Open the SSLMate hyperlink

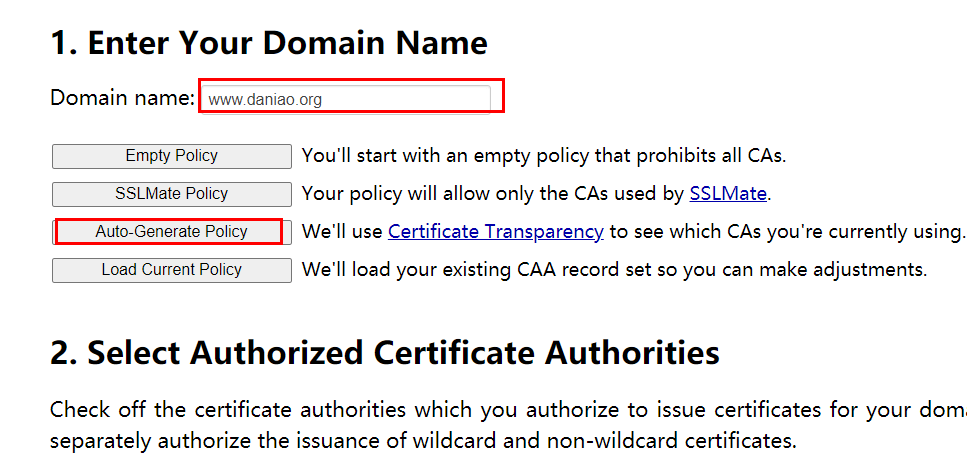pos(728,194)
